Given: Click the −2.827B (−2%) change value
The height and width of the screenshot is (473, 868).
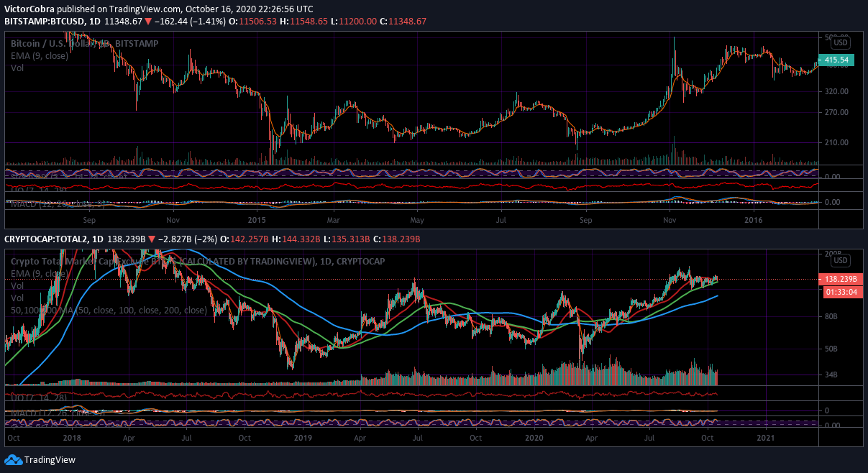Looking at the screenshot, I should (188, 239).
